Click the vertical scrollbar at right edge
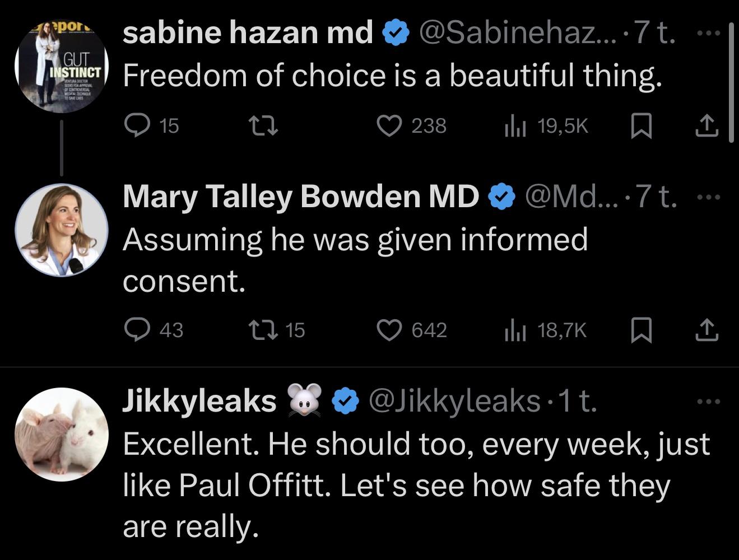The image size is (739, 560). point(731,83)
